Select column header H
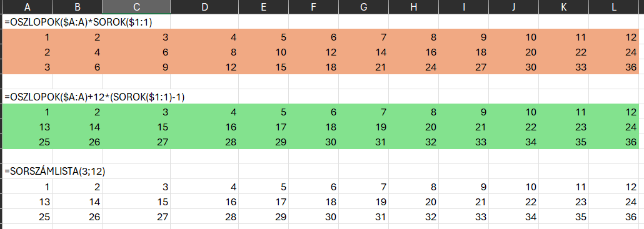This screenshot has width=644, height=229. pos(413,7)
